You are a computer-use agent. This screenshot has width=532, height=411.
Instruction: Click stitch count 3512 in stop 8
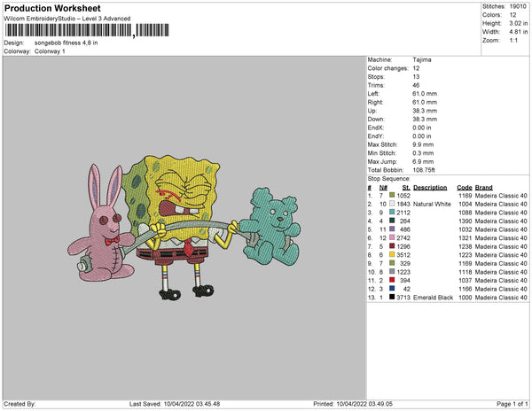[x=403, y=255]
